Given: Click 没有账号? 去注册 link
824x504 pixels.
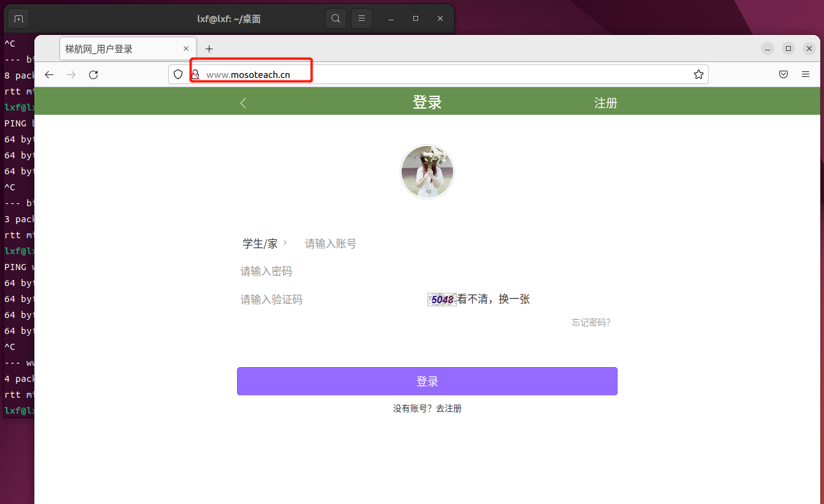Looking at the screenshot, I should (x=427, y=408).
